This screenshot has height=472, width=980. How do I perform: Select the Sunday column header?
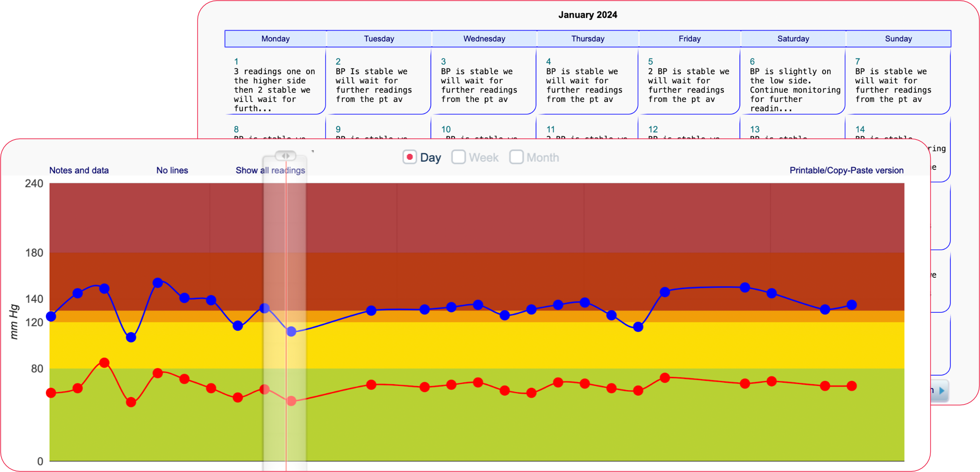coord(898,39)
